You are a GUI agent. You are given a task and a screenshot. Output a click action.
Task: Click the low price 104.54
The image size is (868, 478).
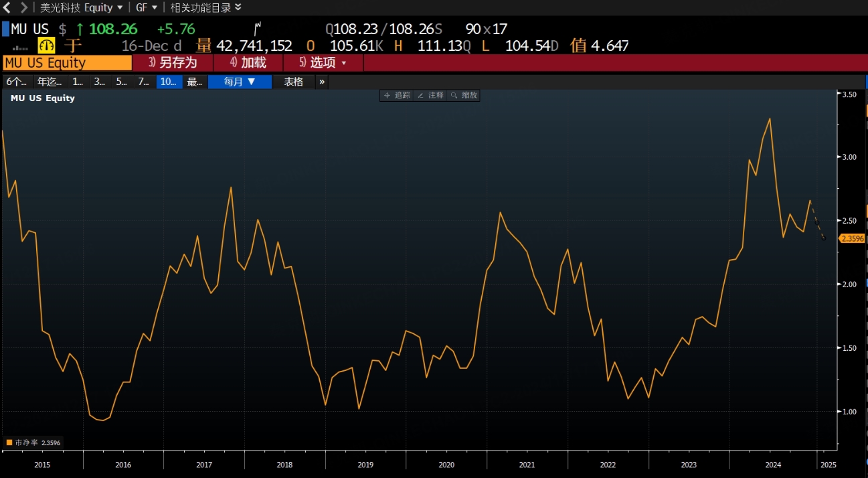pos(527,46)
